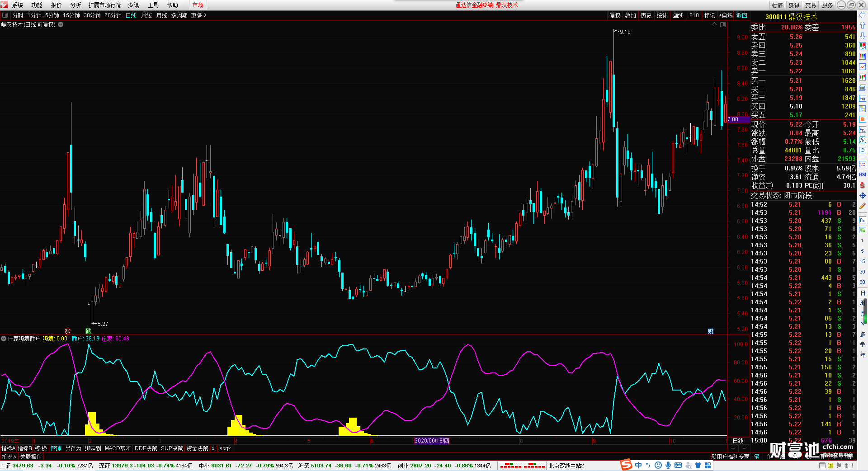Viewport: 868px width, 471px height.
Task: Open the sector tree icon in the sidebar
Action: point(863,109)
